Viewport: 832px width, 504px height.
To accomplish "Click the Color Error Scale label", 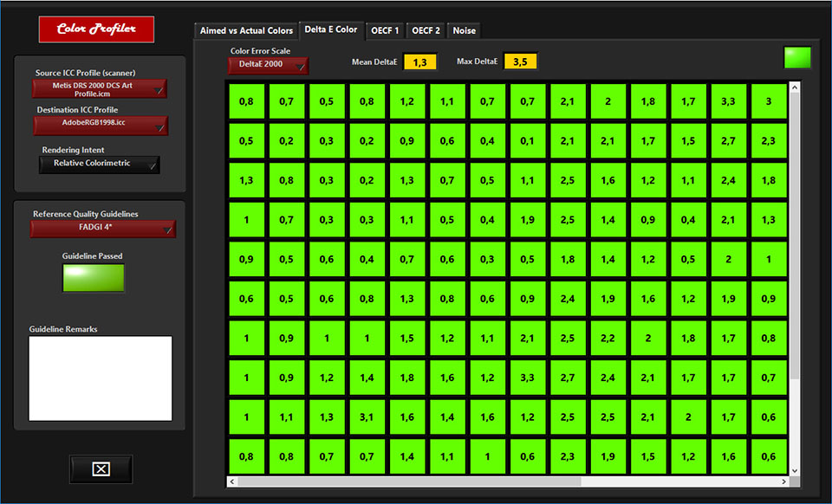I will pos(260,51).
